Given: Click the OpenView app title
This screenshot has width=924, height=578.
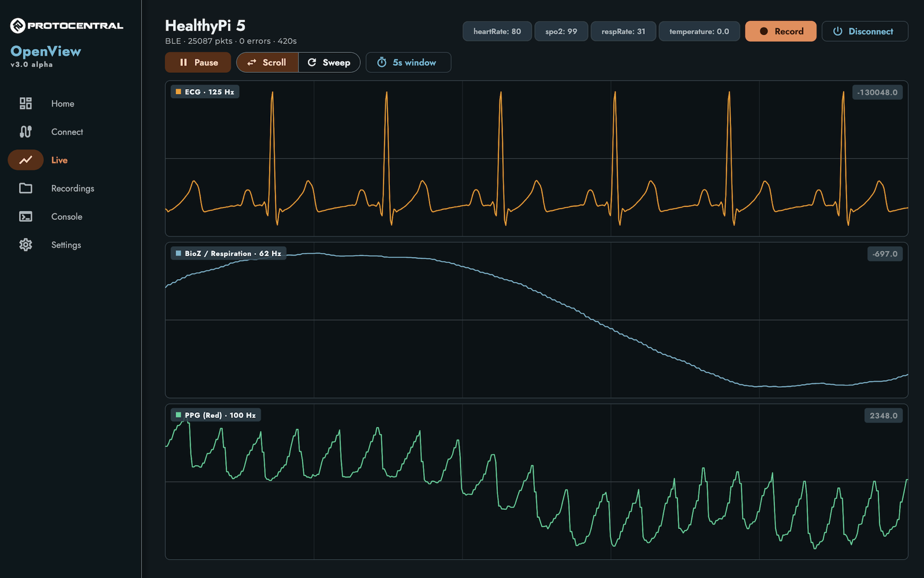Looking at the screenshot, I should tap(46, 51).
